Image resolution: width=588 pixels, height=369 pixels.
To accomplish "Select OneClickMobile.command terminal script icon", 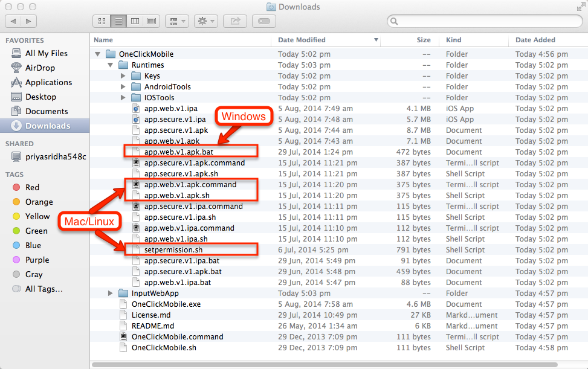I will [123, 336].
